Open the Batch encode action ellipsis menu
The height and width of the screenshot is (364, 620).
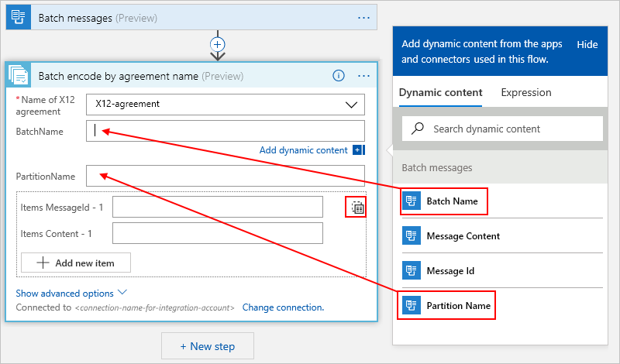363,76
